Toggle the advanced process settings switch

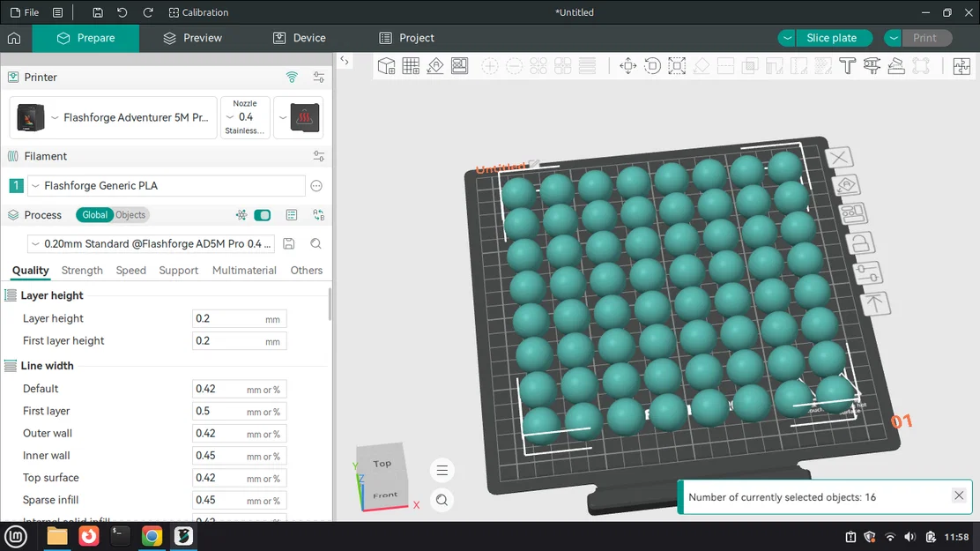pyautogui.click(x=262, y=214)
